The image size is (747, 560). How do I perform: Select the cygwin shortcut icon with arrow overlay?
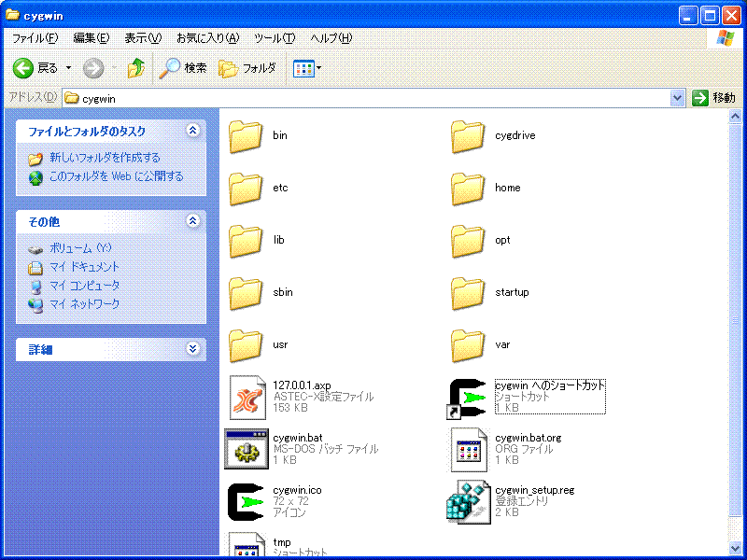pyautogui.click(x=466, y=399)
